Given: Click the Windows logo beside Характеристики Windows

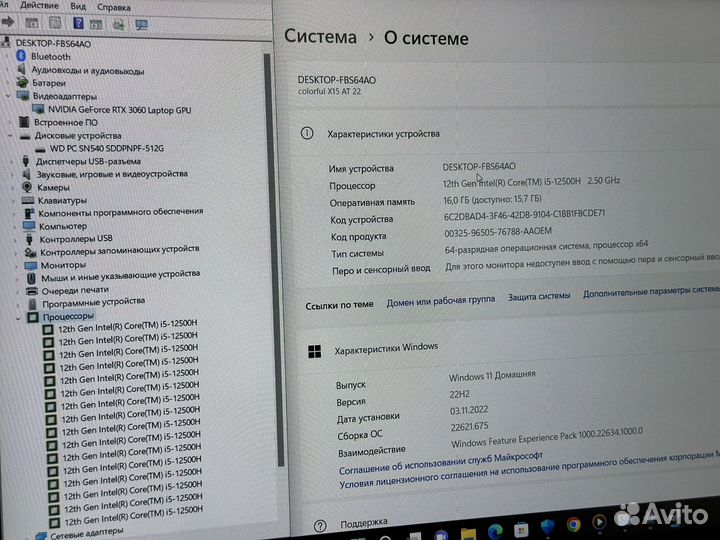Looking at the screenshot, I should click(x=315, y=352).
